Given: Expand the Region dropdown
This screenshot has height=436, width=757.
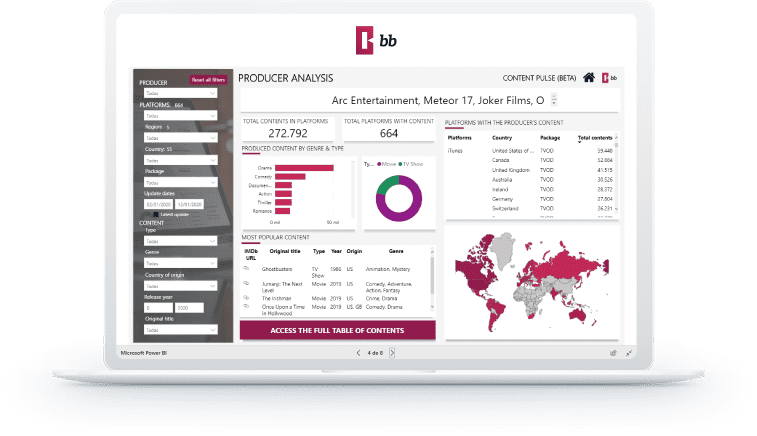Looking at the screenshot, I should coord(181,138).
